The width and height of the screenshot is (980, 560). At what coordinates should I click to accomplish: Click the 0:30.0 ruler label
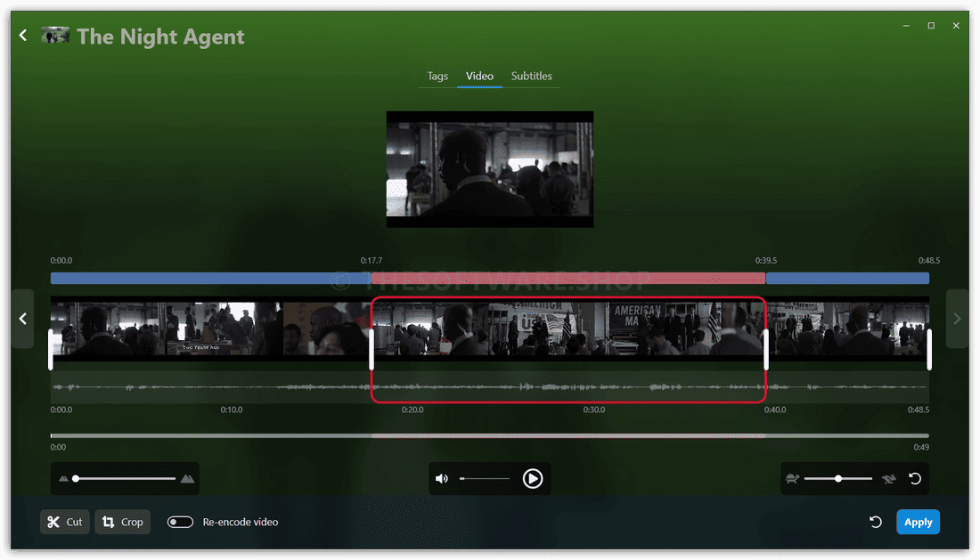[593, 410]
